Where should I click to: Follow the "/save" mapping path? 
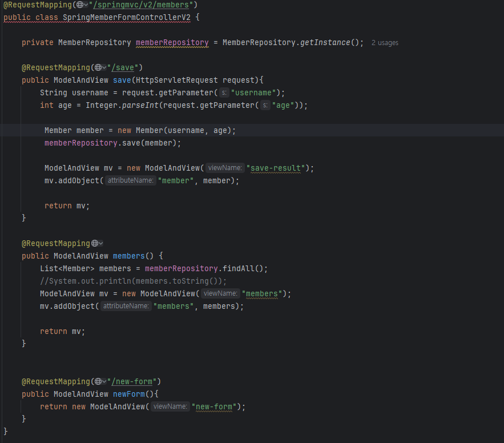pos(123,67)
